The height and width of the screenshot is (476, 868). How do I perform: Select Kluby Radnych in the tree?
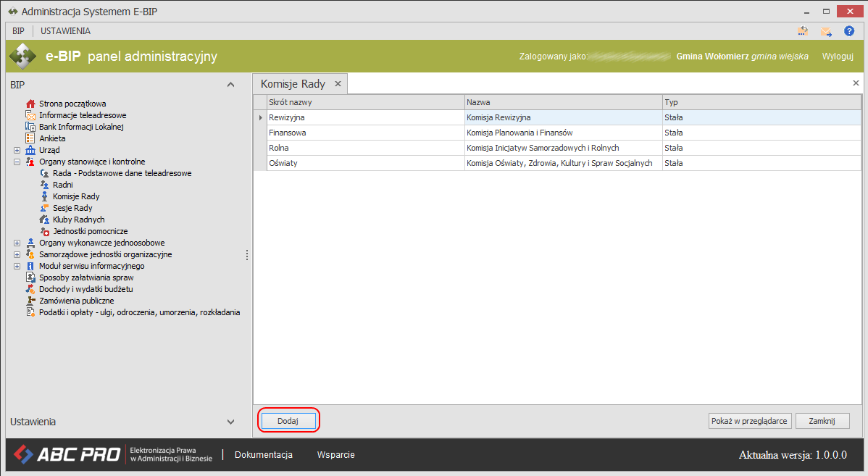click(x=78, y=220)
